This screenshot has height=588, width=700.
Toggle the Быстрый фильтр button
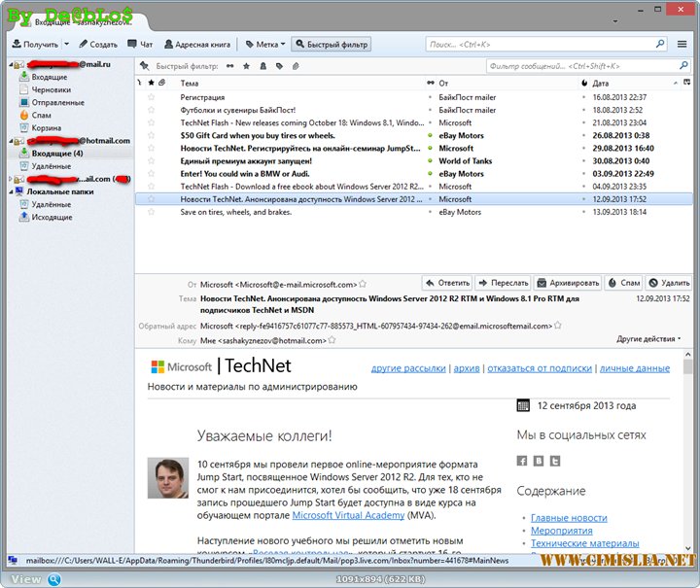point(331,45)
